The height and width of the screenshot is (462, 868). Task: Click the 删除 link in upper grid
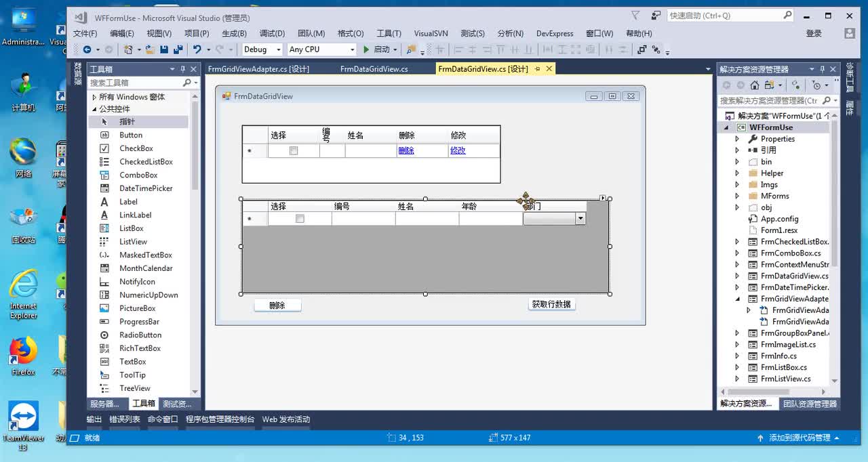tap(406, 151)
